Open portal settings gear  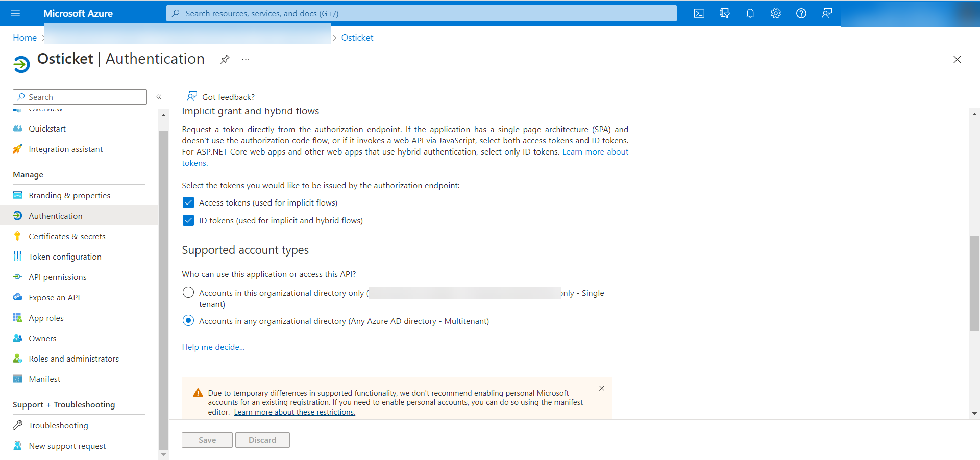point(776,13)
